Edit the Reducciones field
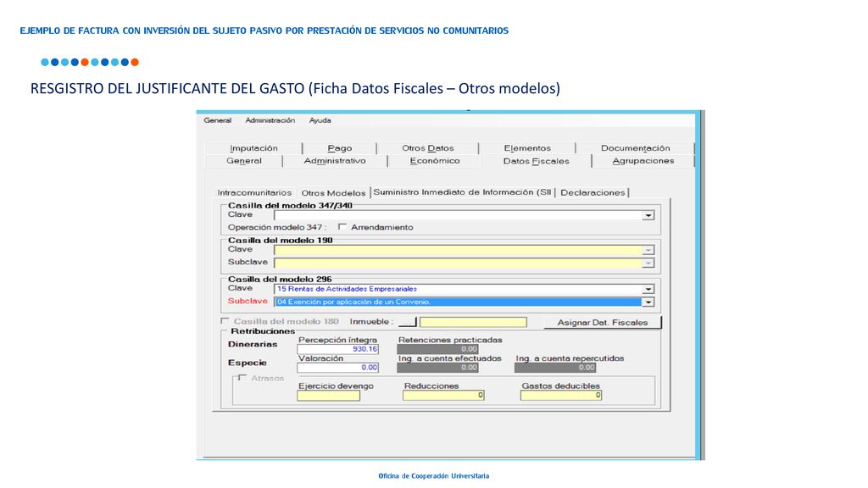This screenshot has width=868, height=488. pos(443,395)
